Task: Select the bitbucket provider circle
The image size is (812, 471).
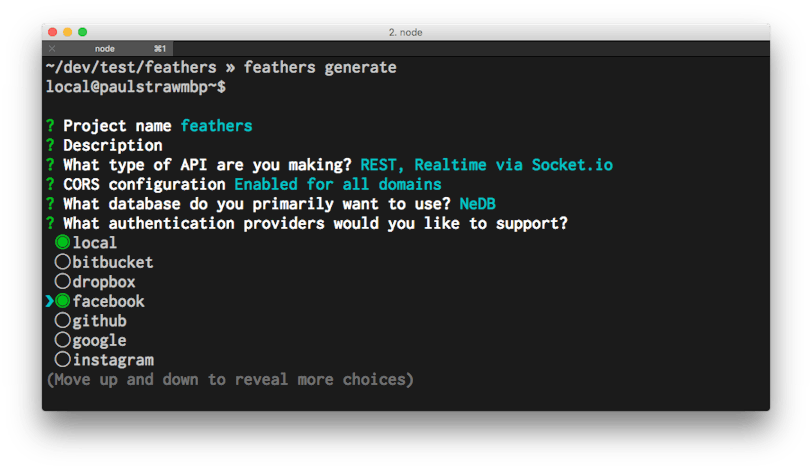Action: [63, 262]
